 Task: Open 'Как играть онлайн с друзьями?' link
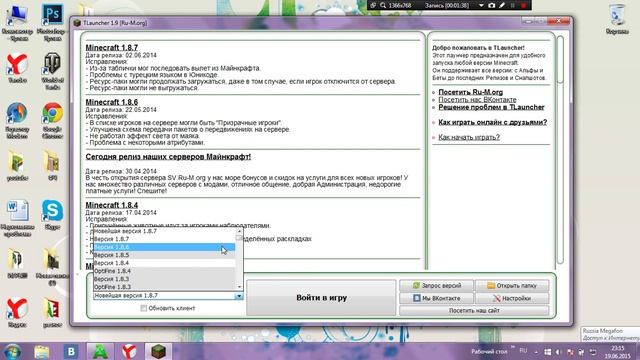493,122
